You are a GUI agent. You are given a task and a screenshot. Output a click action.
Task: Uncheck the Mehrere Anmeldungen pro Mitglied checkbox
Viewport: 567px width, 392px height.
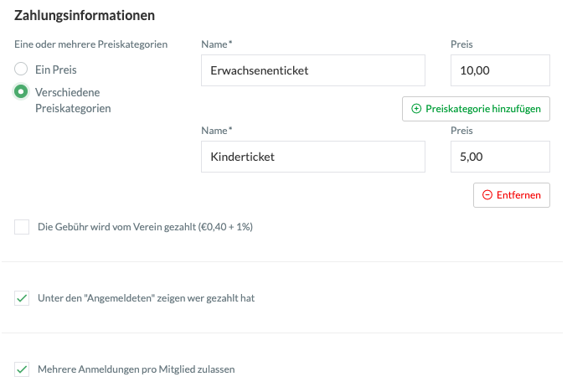point(22,369)
